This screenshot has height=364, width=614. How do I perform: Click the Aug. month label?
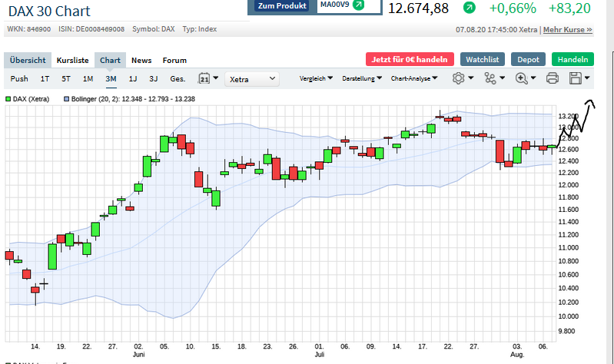pyautogui.click(x=517, y=354)
